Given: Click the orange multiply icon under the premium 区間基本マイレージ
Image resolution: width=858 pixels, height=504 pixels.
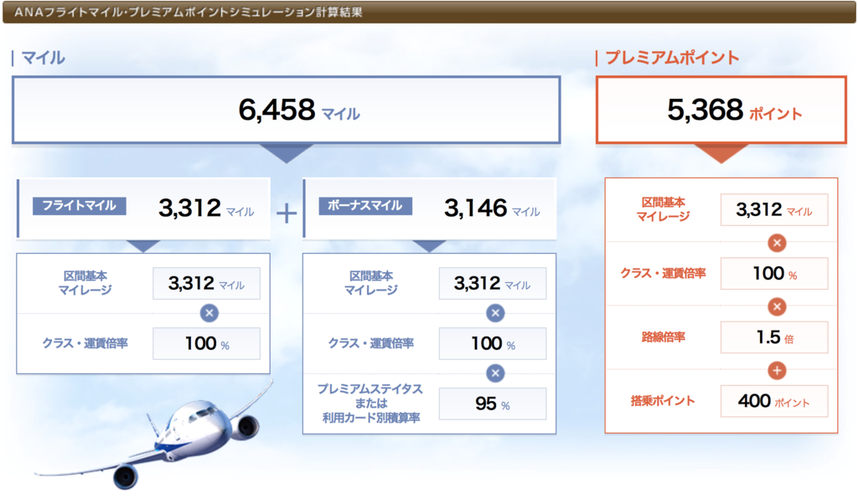Looking at the screenshot, I should coord(777,243).
